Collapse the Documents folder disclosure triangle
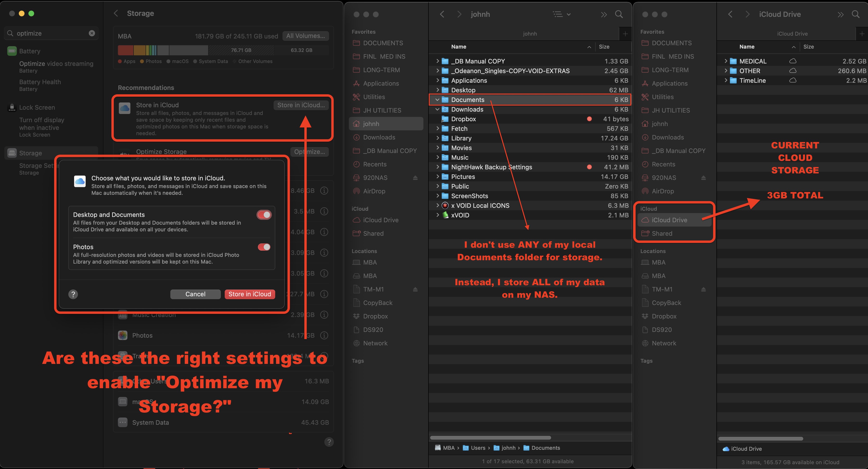The image size is (868, 469). (437, 100)
